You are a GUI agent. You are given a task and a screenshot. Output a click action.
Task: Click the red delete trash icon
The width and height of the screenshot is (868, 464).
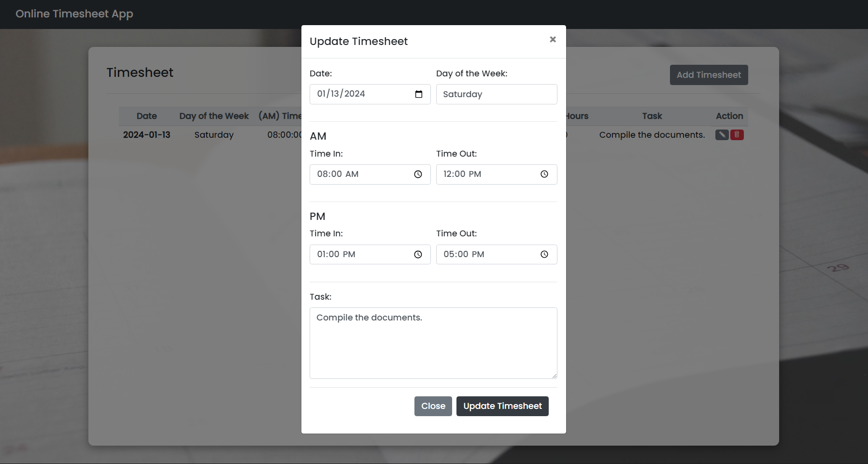[737, 135]
